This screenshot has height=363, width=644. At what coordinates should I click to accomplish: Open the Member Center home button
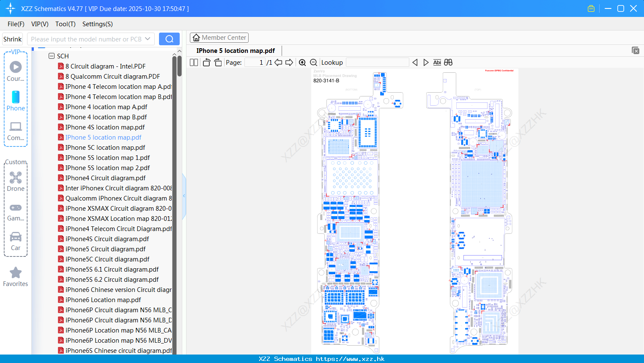tap(219, 38)
